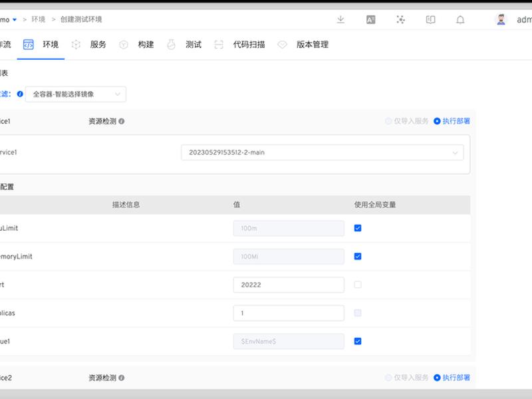
Task: Check global variable box for port 20222 row
Action: tap(358, 285)
